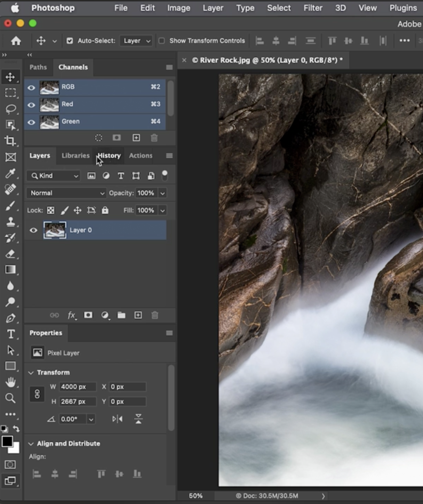The image size is (423, 504).
Task: Hide Layer 0 using eye icon
Action: point(33,230)
